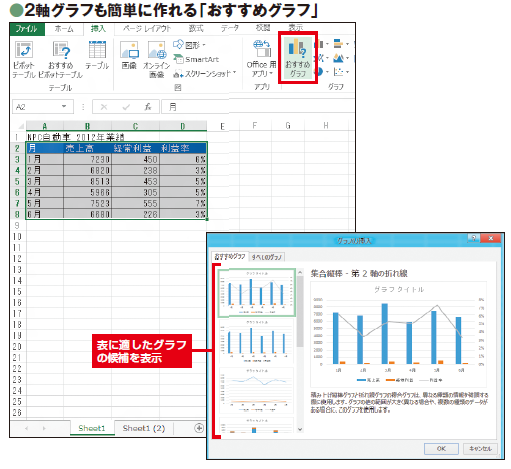Click the sheet scroll left arrow

click(26, 428)
